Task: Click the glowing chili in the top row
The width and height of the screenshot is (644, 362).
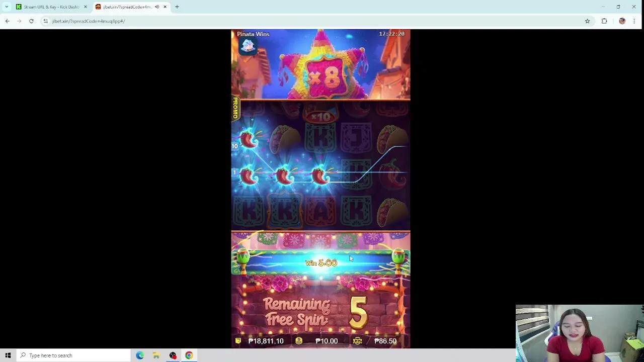Action: 249,140
